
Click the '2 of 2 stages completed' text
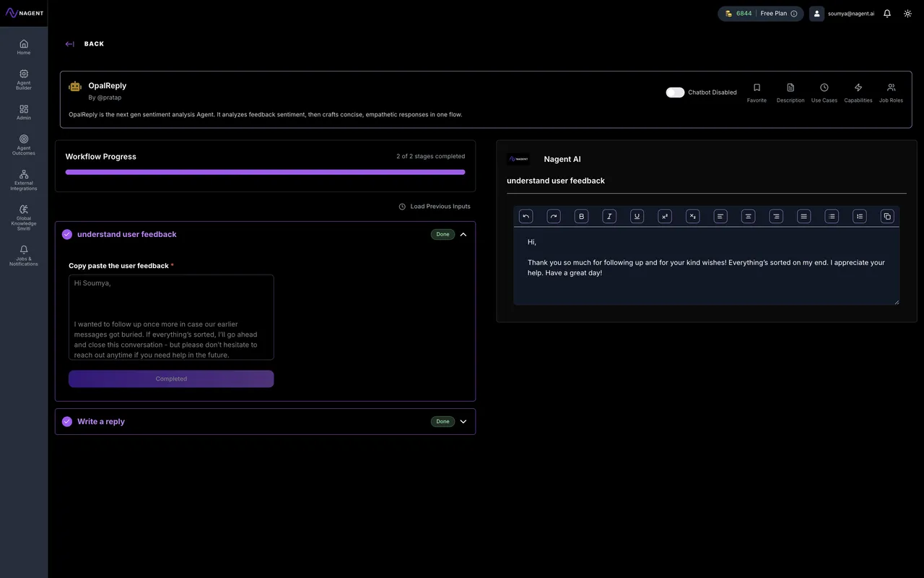pos(430,156)
